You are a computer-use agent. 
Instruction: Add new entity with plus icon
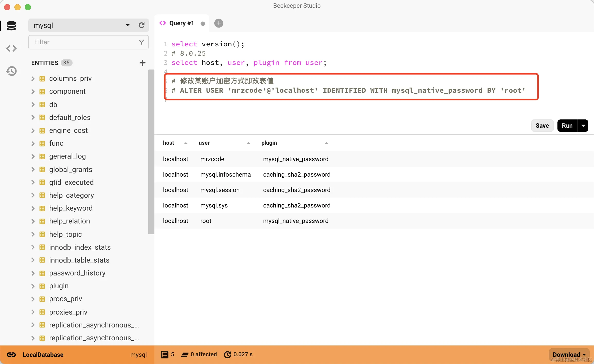coord(142,63)
